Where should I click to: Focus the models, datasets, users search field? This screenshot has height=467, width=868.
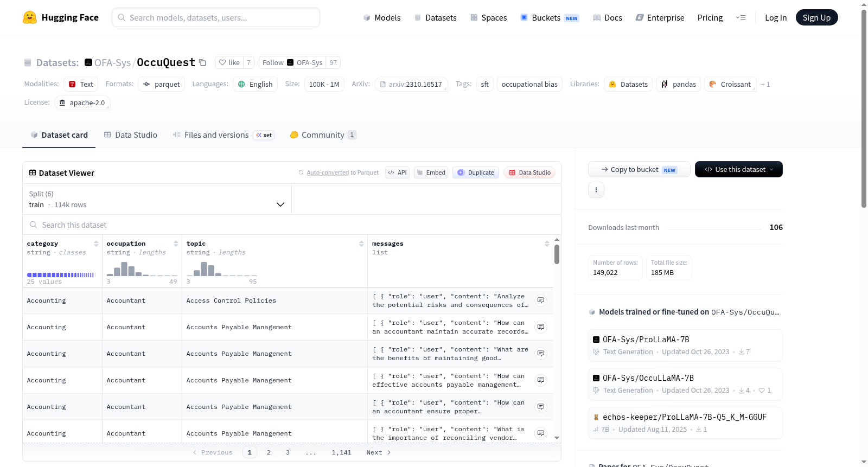pyautogui.click(x=216, y=17)
